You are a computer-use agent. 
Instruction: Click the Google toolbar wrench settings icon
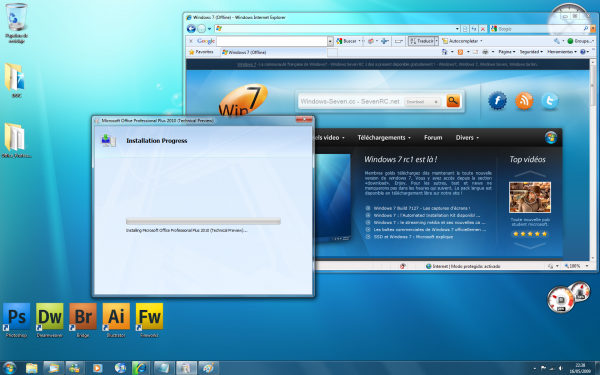[x=557, y=41]
